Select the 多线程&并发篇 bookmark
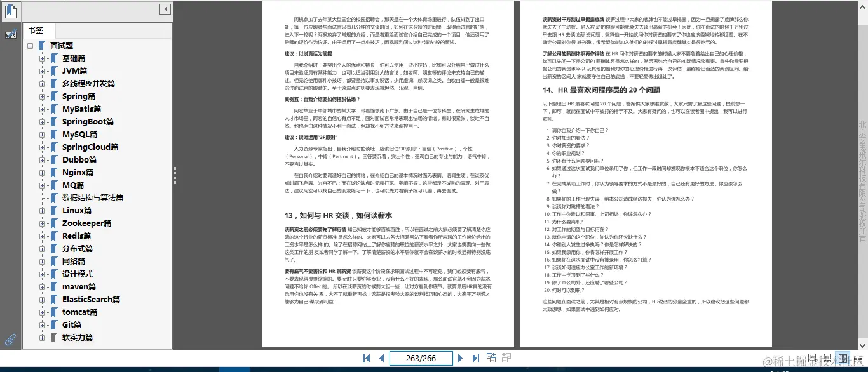This screenshot has height=372, width=868. coord(88,84)
